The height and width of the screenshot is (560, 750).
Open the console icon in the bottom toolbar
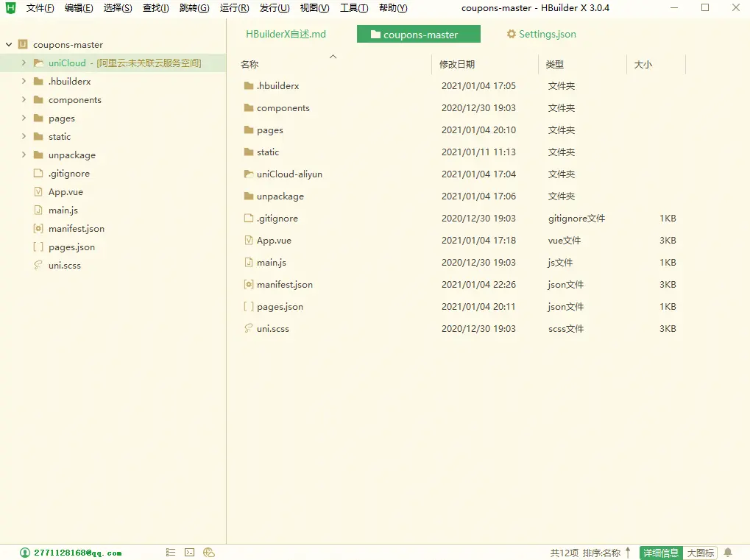tap(189, 551)
